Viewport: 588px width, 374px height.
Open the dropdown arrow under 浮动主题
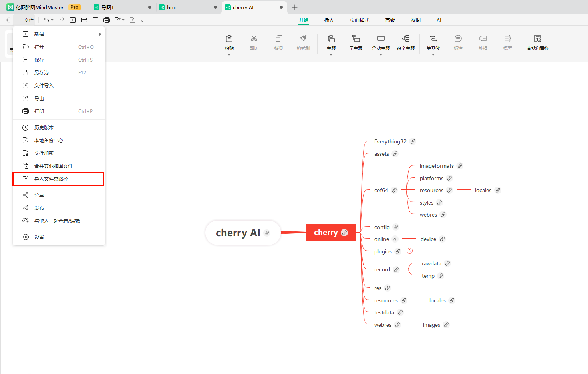381,55
